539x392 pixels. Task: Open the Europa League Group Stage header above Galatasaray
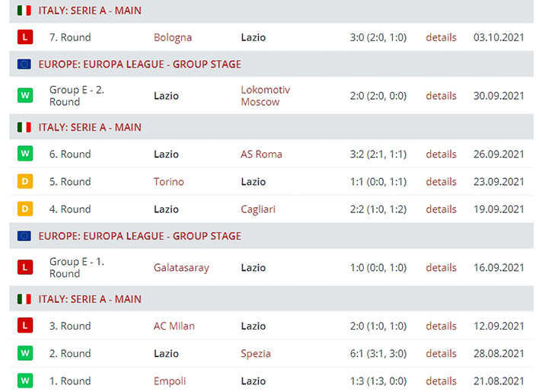point(139,236)
